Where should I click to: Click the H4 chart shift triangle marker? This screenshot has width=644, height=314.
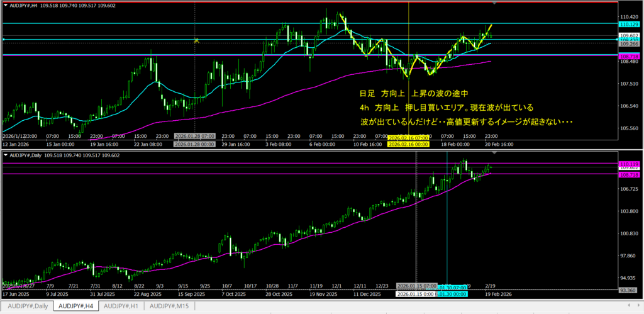[x=495, y=4]
